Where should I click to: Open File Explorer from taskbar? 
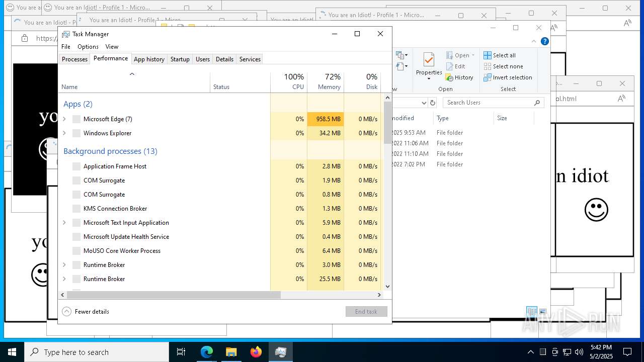tap(231, 352)
